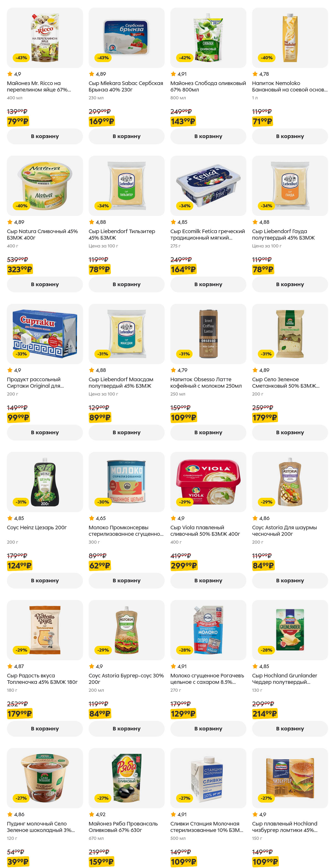Image resolution: width=330 pixels, height=868 pixels.
Task: Open the Сыр Радость вкуса Топленочка link
Action: [x=42, y=679]
